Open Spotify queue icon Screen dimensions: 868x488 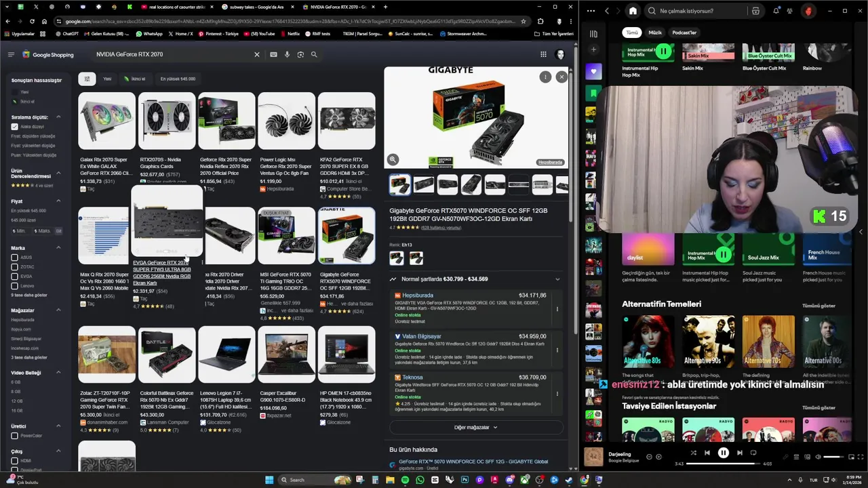pyautogui.click(x=797, y=457)
